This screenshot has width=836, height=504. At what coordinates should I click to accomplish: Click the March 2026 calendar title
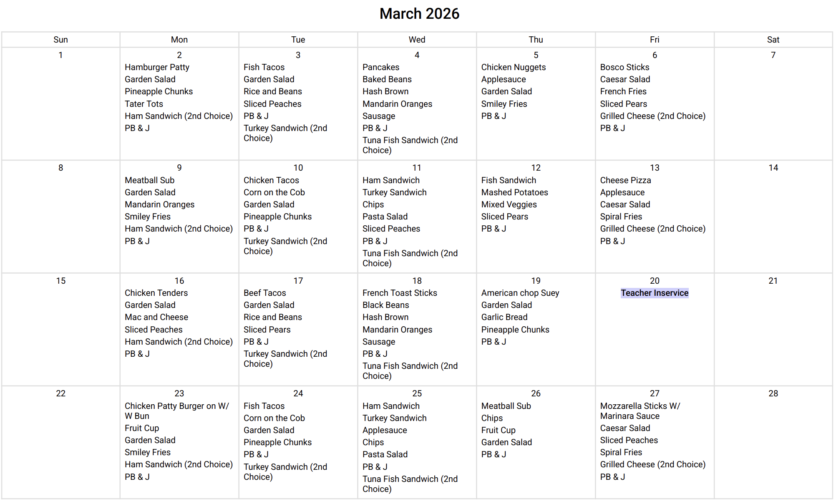tap(419, 14)
